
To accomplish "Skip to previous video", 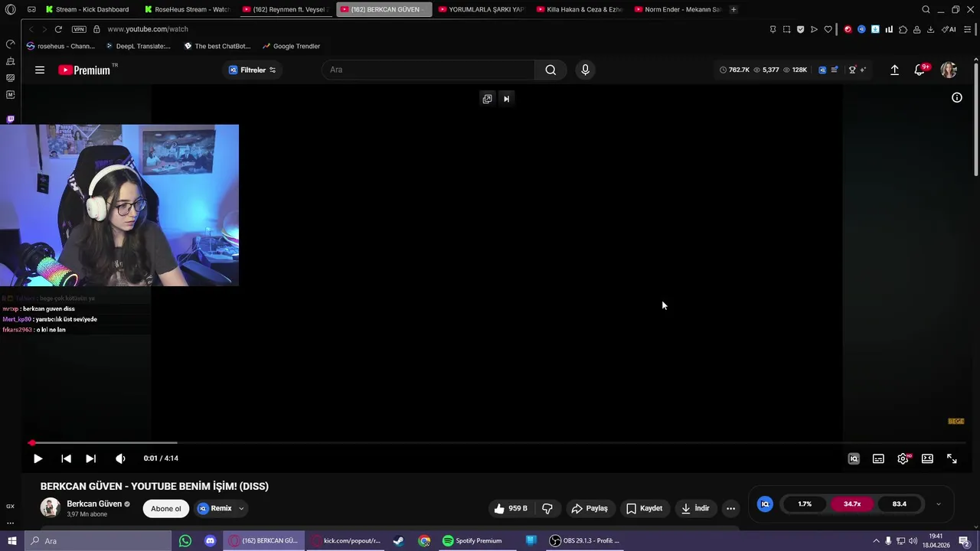I will click(x=66, y=458).
